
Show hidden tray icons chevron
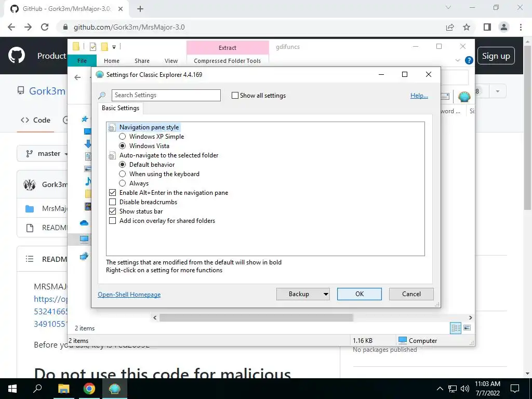pyautogui.click(x=440, y=389)
